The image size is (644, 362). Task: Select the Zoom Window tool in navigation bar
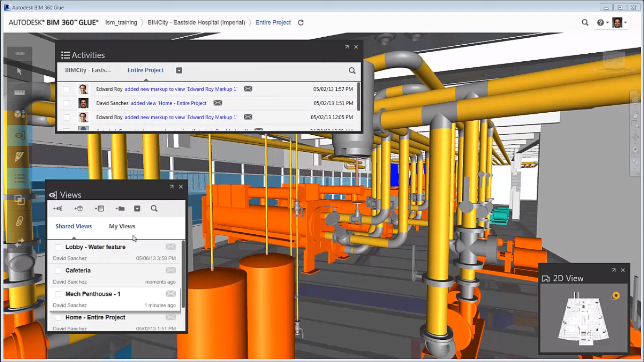pyautogui.click(x=635, y=125)
